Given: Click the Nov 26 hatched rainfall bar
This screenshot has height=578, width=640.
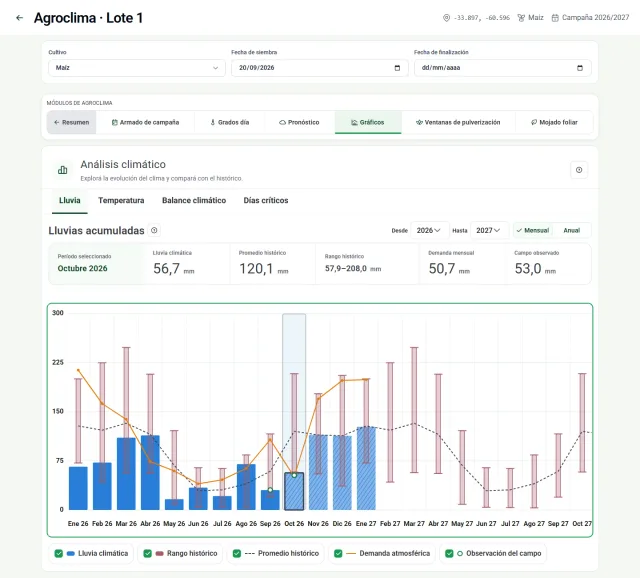Looking at the screenshot, I should [318, 472].
